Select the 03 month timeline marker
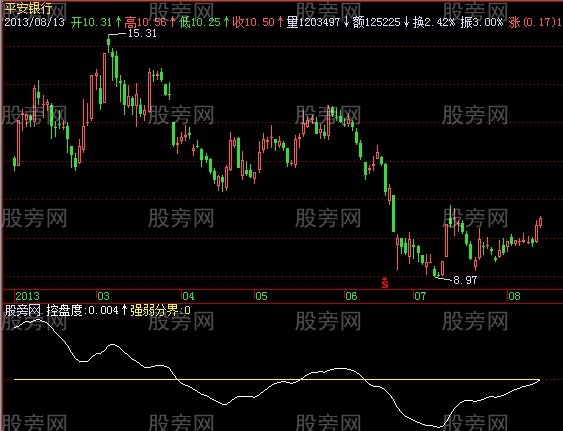 [x=103, y=296]
